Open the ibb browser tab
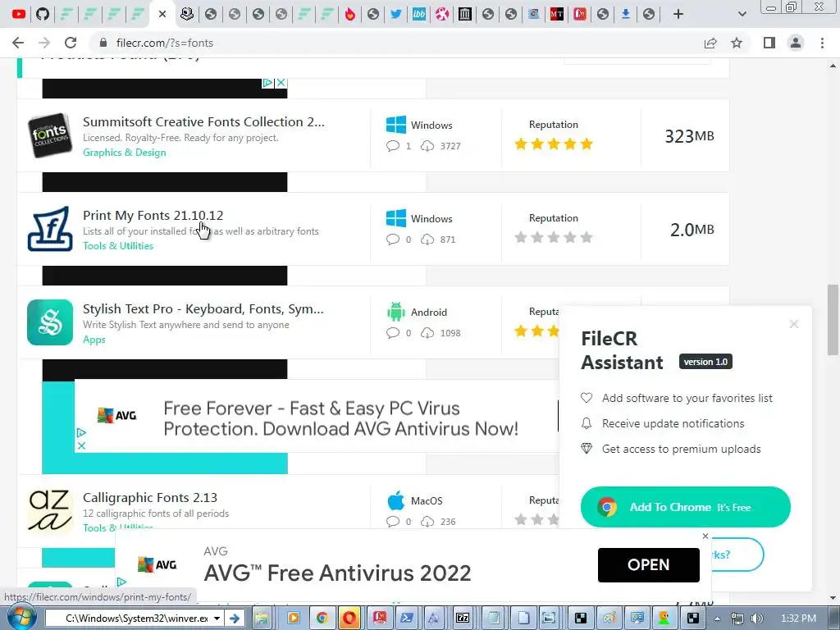The width and height of the screenshot is (840, 630). coord(419,14)
